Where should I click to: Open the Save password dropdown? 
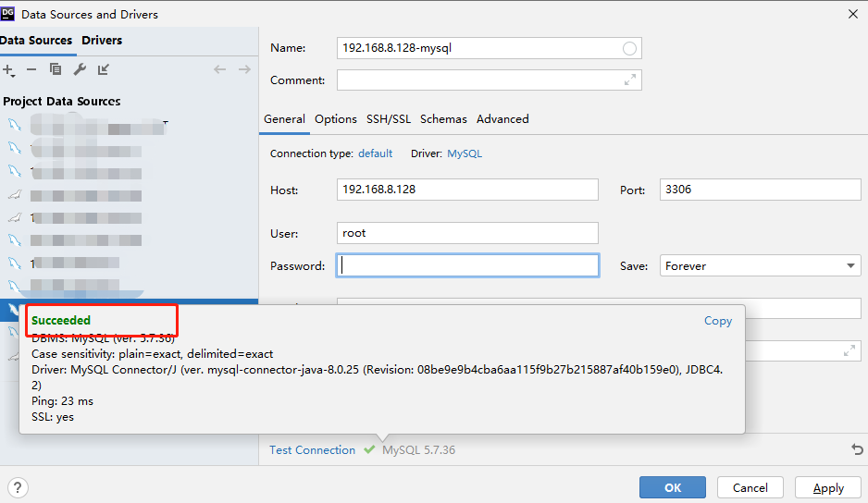(760, 265)
